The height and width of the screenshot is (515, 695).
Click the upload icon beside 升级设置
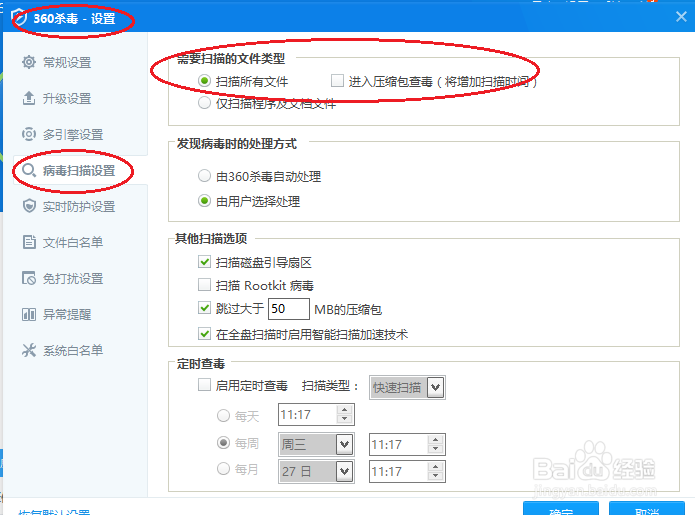[x=29, y=98]
